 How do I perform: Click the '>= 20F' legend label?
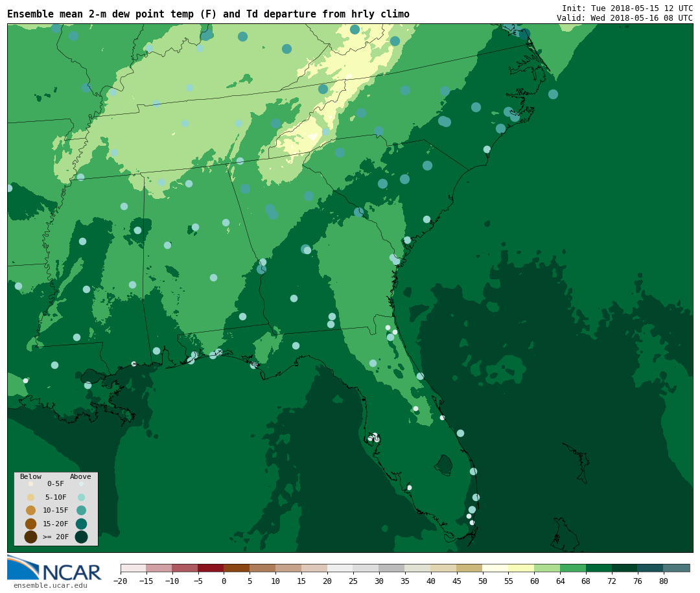(x=56, y=536)
